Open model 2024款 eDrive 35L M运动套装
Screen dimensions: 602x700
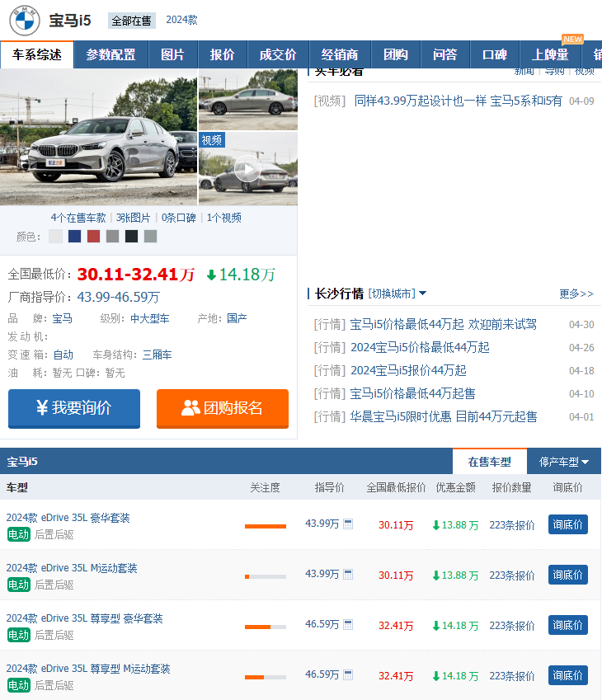(72, 568)
